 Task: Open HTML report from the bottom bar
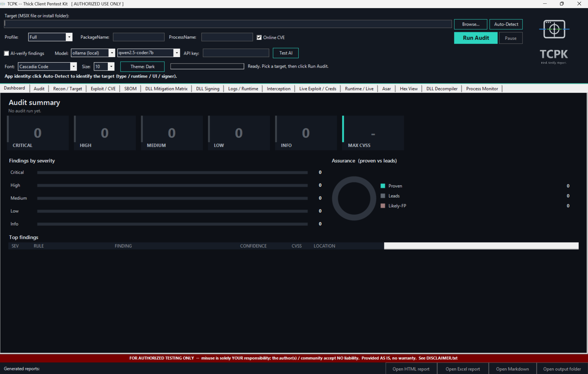(411, 369)
